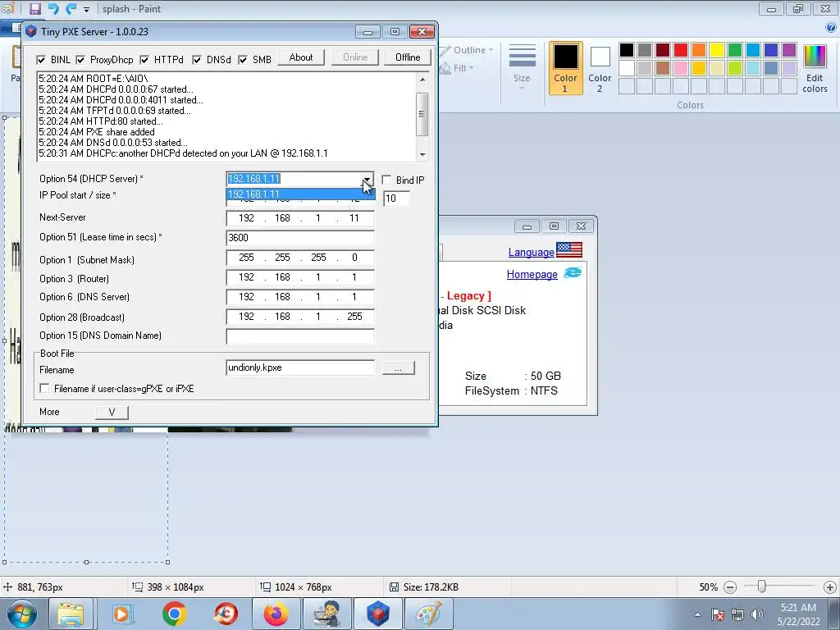Viewport: 840px width, 630px height.
Task: Click the IP pool size field showing 10
Action: point(397,199)
